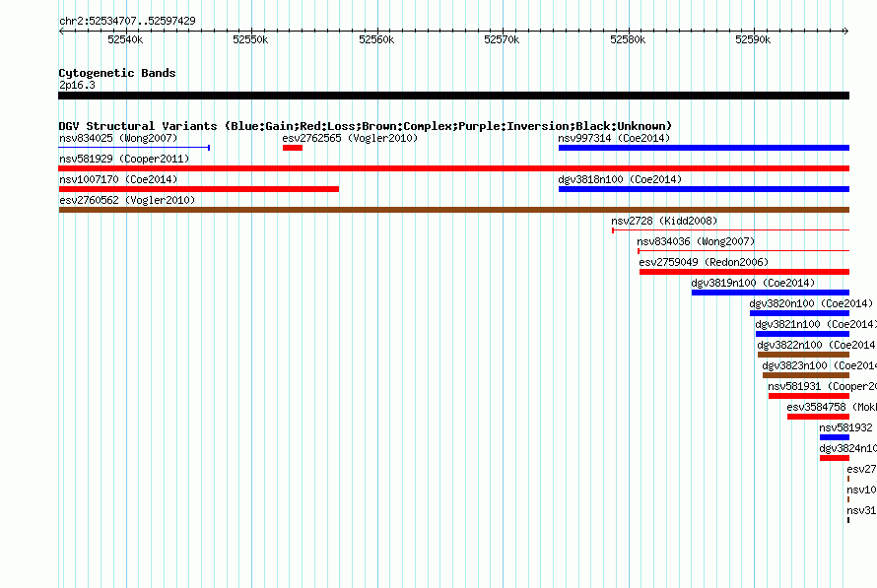
Task: Click the red esv2759049 loss bar
Action: coord(744,272)
